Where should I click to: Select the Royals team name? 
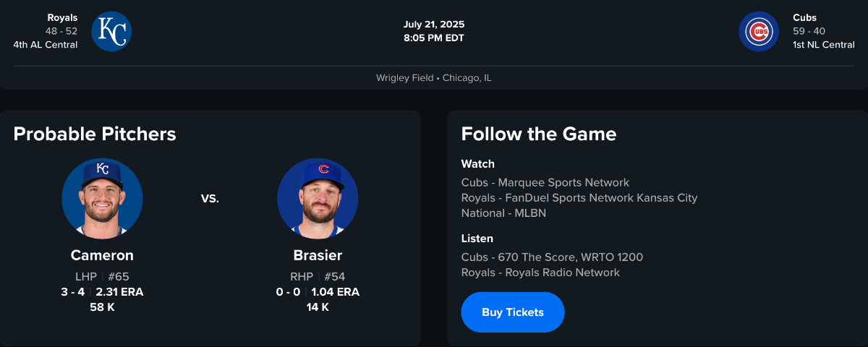click(x=62, y=17)
